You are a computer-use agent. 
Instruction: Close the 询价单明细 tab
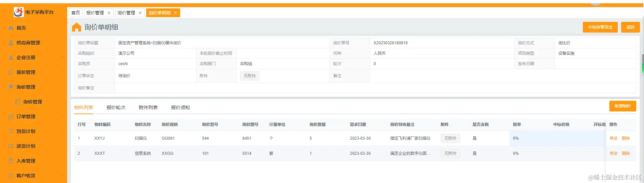tap(175, 13)
